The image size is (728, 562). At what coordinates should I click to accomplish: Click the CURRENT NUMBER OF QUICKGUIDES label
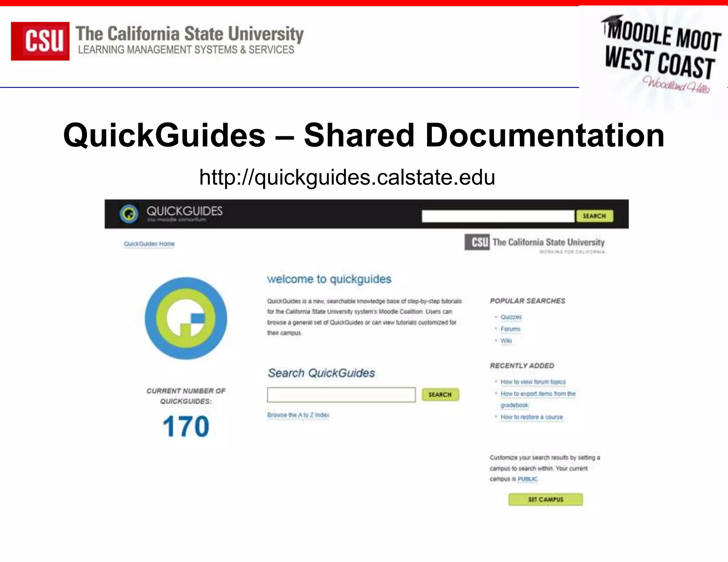click(186, 396)
